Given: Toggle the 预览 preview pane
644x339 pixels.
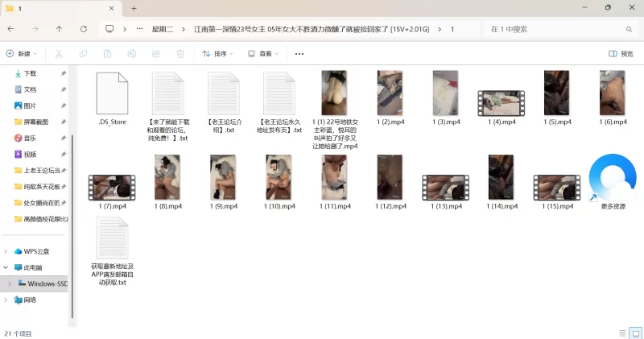Looking at the screenshot, I should [x=621, y=53].
